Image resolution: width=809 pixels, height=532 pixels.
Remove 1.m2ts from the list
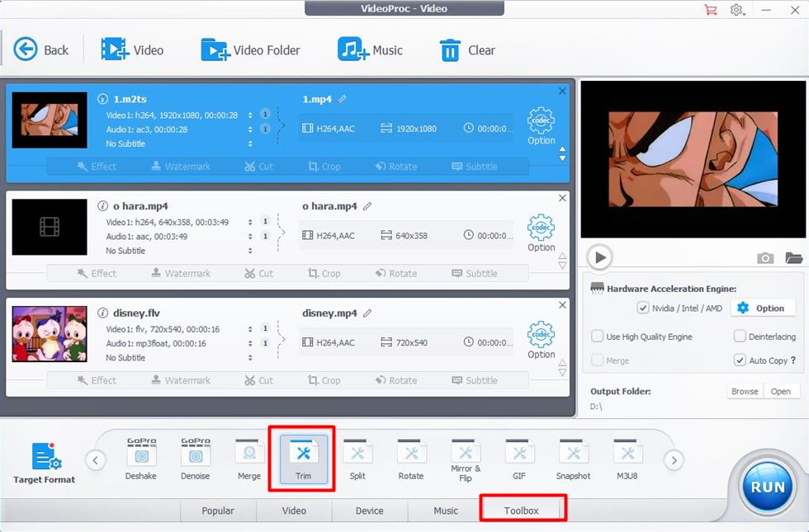[x=562, y=92]
